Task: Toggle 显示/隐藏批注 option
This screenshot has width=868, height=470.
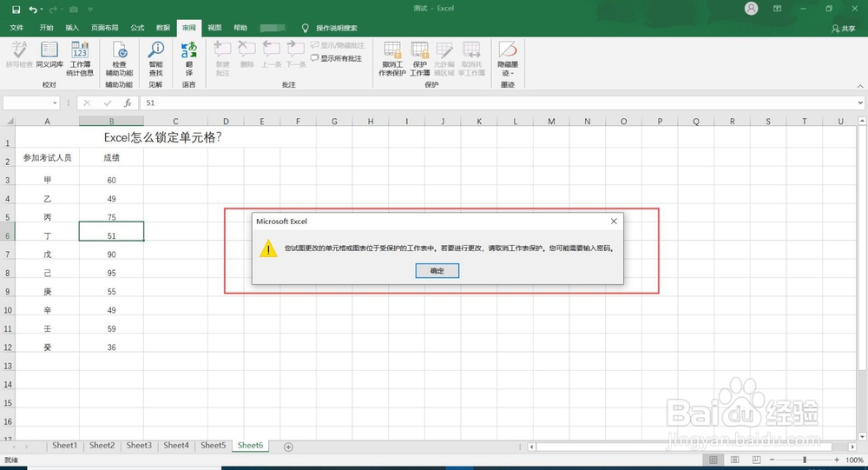Action: (337, 45)
